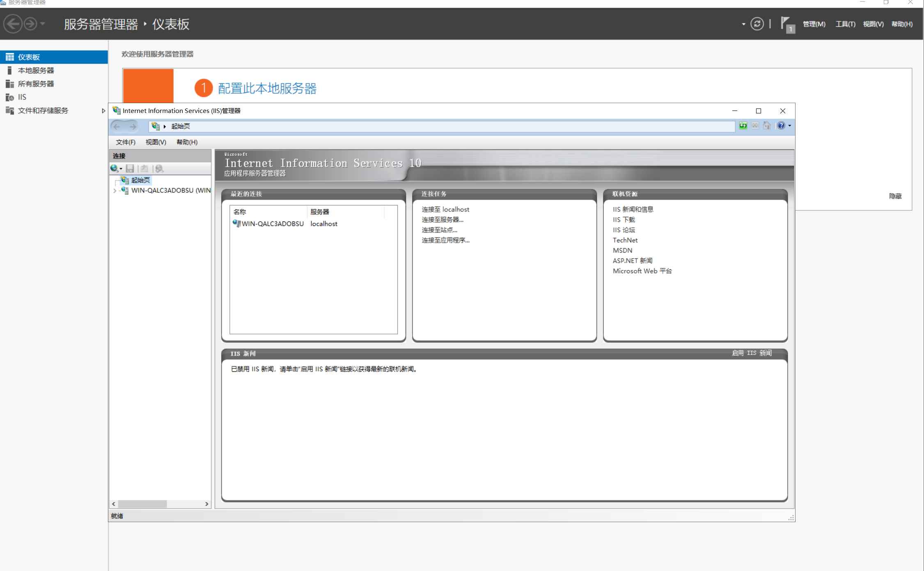
Task: Click left arrow of connections horizontal scrollbar
Action: [114, 504]
